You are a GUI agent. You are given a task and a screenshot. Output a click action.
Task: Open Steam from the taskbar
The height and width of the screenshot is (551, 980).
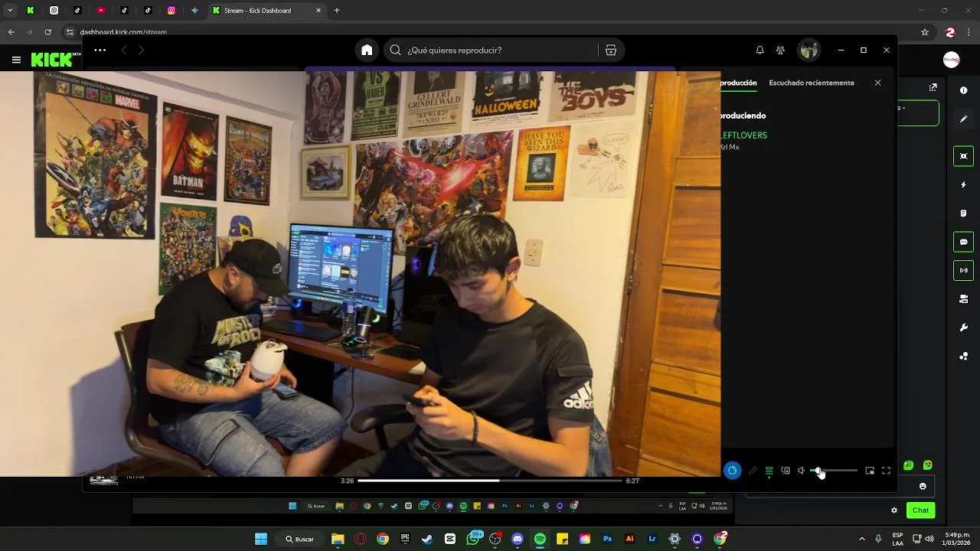[427, 539]
